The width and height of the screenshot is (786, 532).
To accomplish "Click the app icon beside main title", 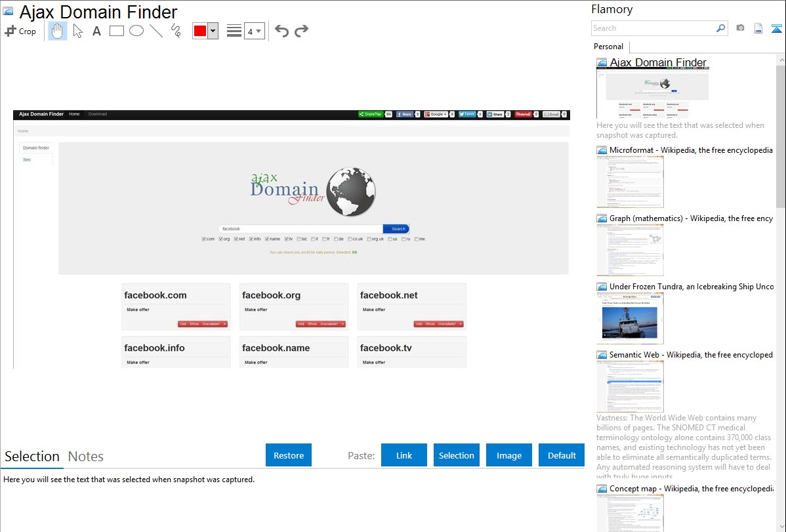I will tap(8, 11).
